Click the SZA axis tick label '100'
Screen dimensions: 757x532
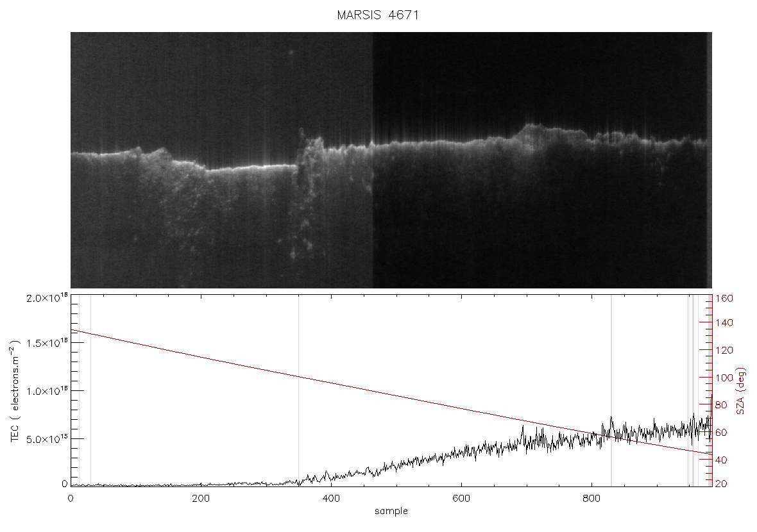(724, 378)
